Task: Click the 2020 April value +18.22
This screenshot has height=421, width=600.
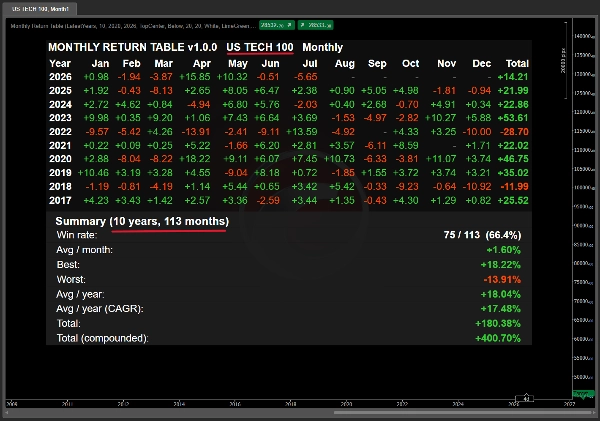Action: coord(195,159)
